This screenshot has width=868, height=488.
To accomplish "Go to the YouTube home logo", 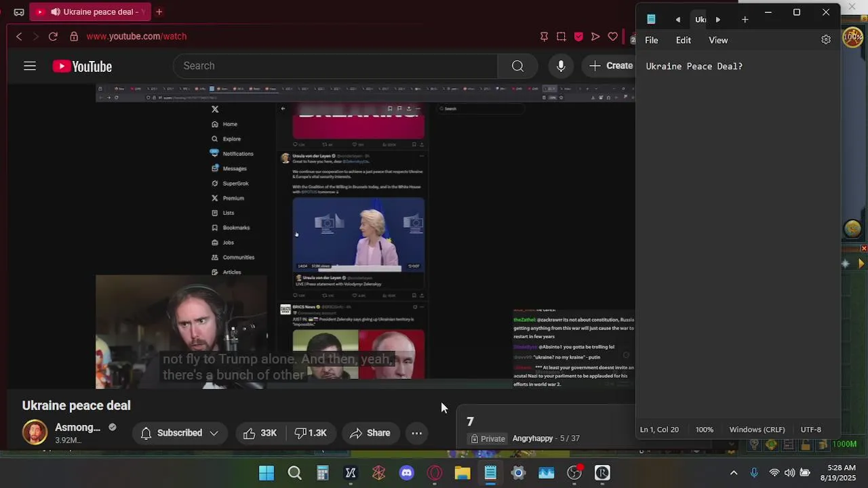I will [x=82, y=66].
